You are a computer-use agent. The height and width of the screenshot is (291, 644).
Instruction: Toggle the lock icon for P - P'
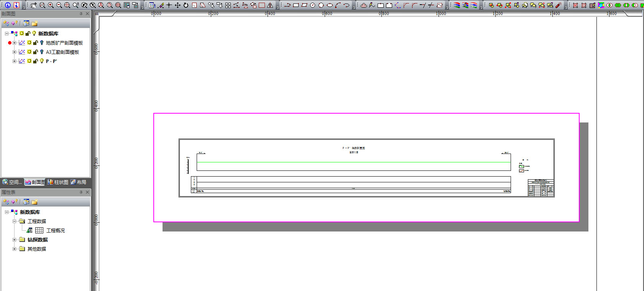tap(36, 61)
